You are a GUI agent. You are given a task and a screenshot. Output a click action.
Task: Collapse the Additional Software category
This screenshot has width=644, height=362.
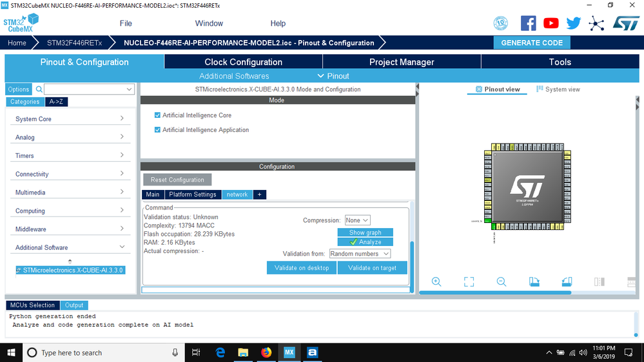[70, 247]
